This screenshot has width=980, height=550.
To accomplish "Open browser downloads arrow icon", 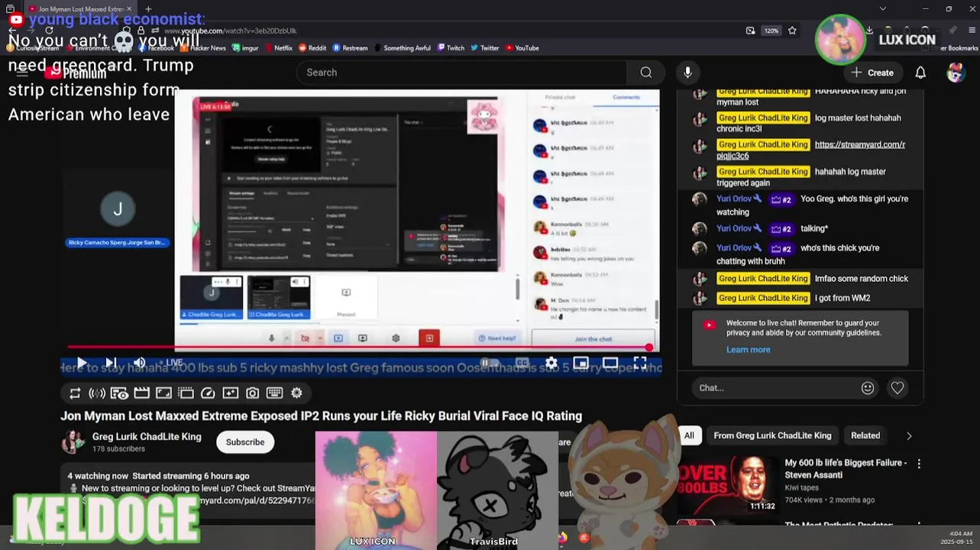I will click(x=869, y=31).
